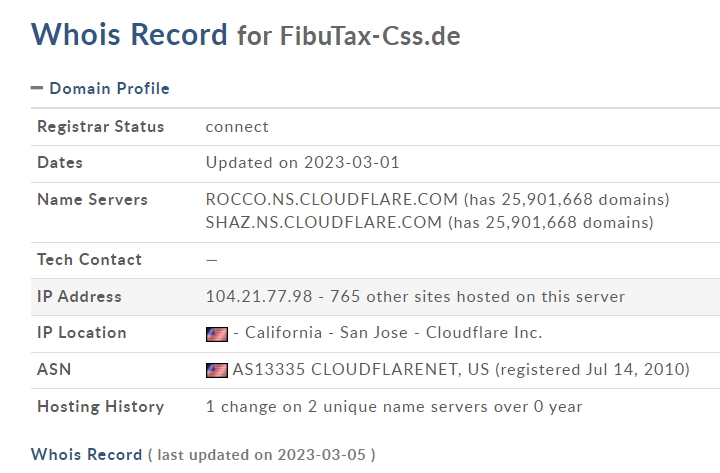Click the minus icon beside Domain Profile
720x473 pixels.
37,88
